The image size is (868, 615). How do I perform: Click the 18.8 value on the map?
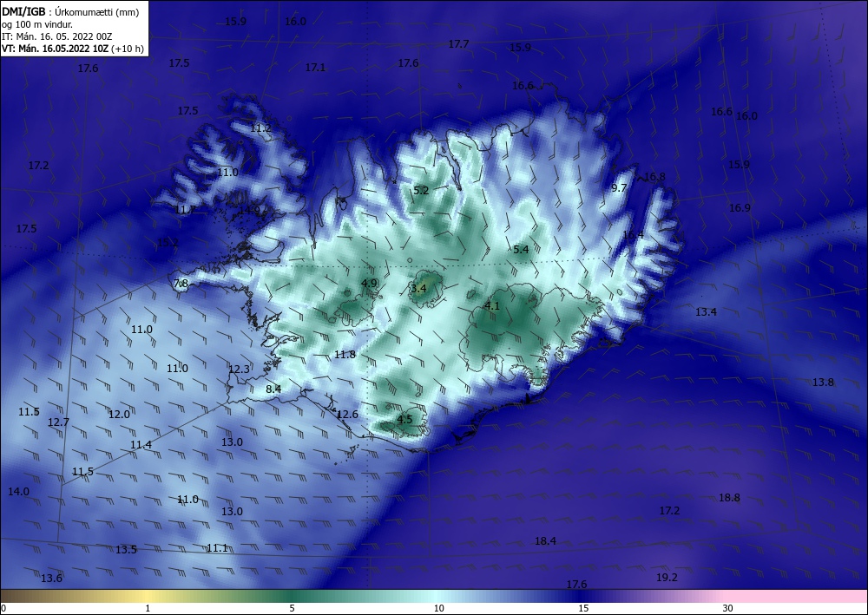pos(729,498)
